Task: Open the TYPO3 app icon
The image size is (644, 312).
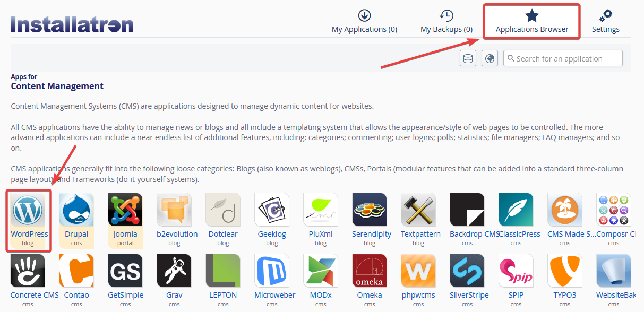Action: (x=565, y=271)
